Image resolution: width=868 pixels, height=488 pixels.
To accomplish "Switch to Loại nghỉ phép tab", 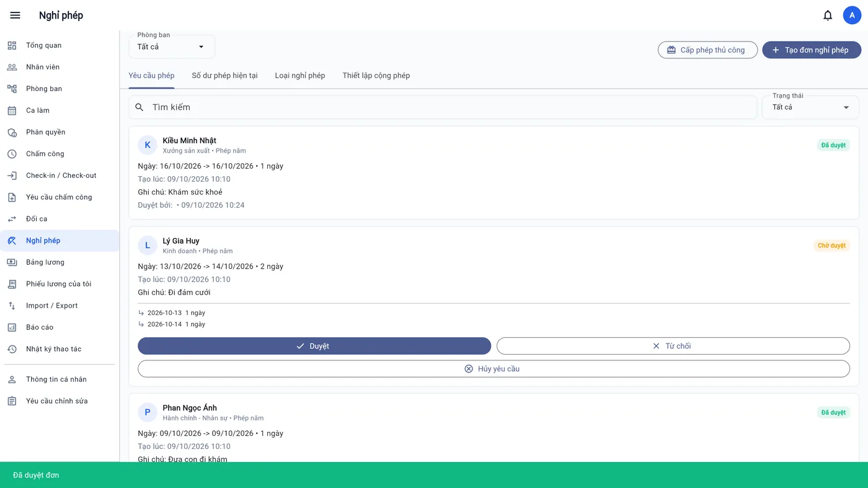I will coord(300,76).
